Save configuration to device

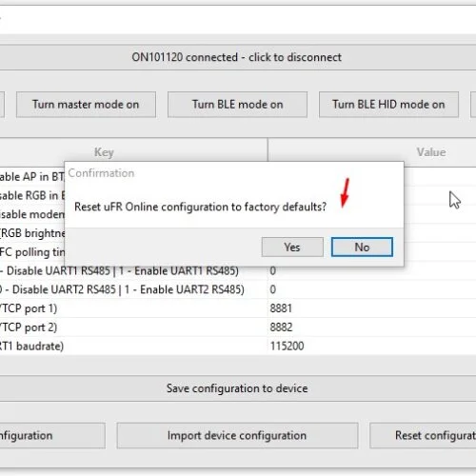click(237, 388)
